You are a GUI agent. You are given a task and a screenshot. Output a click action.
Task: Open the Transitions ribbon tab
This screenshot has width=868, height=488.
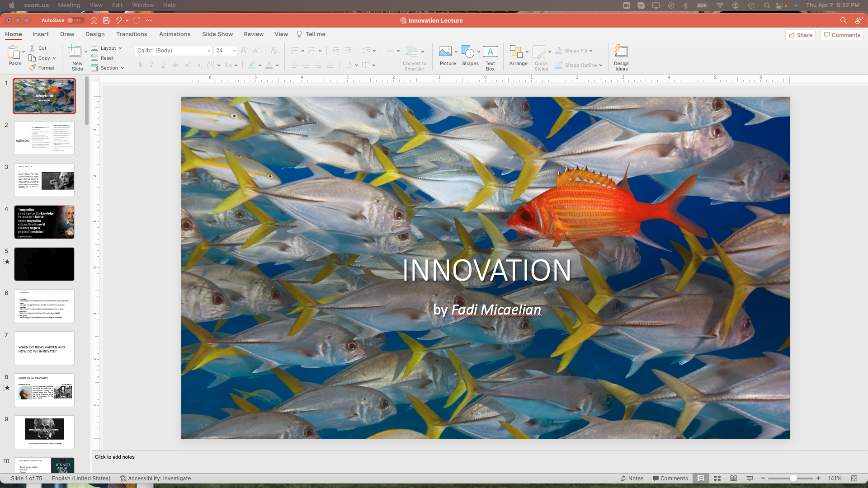(131, 34)
